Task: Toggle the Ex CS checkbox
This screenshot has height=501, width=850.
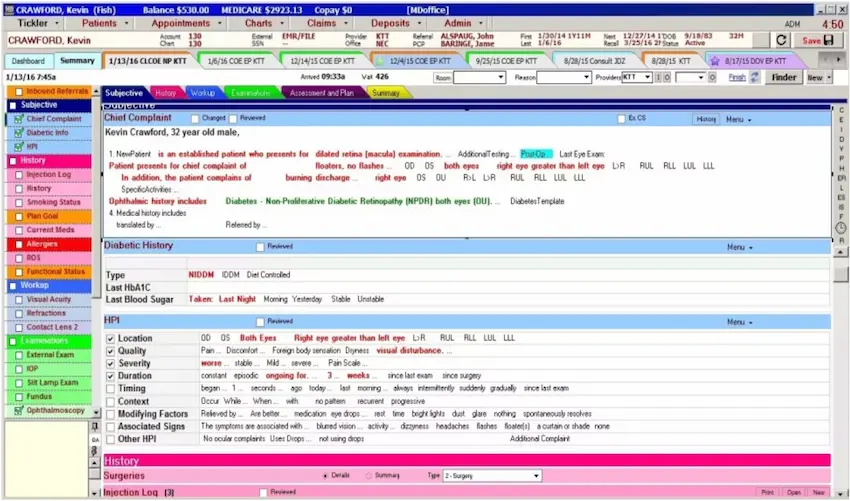Action: click(x=621, y=118)
